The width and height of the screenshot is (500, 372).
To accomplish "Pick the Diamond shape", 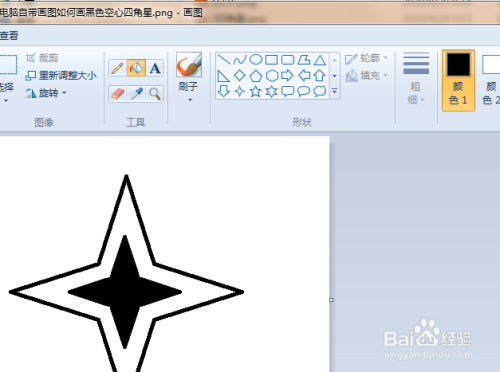I will pyautogui.click(x=239, y=76).
